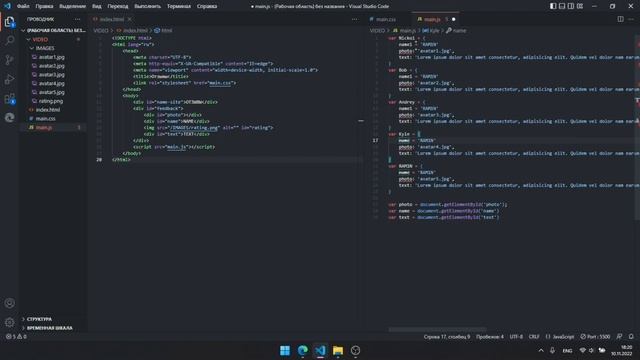Open Microsoft Edge from taskbar
Image resolution: width=640 pixels, height=360 pixels.
tap(302, 350)
